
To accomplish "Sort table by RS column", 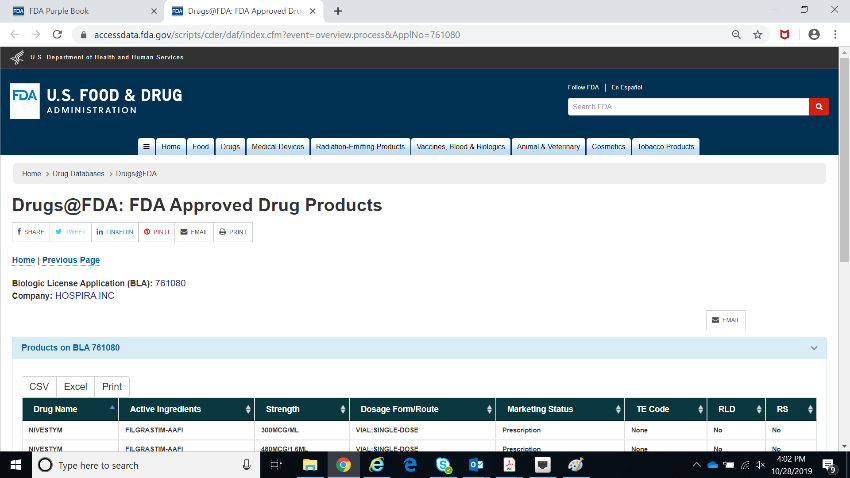I will coord(790,409).
